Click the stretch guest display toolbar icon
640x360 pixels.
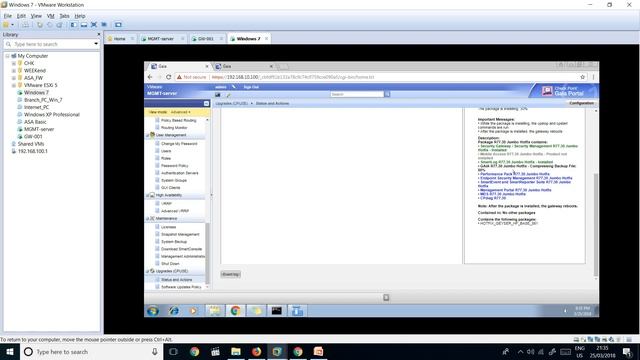click(x=118, y=25)
